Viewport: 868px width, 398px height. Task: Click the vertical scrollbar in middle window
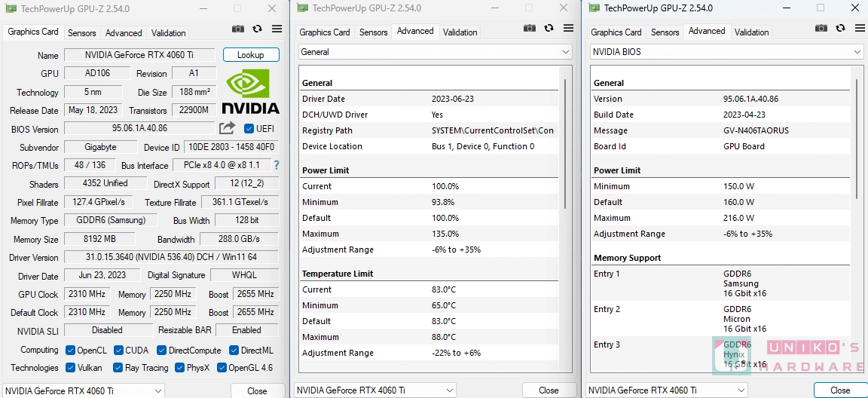point(565,144)
